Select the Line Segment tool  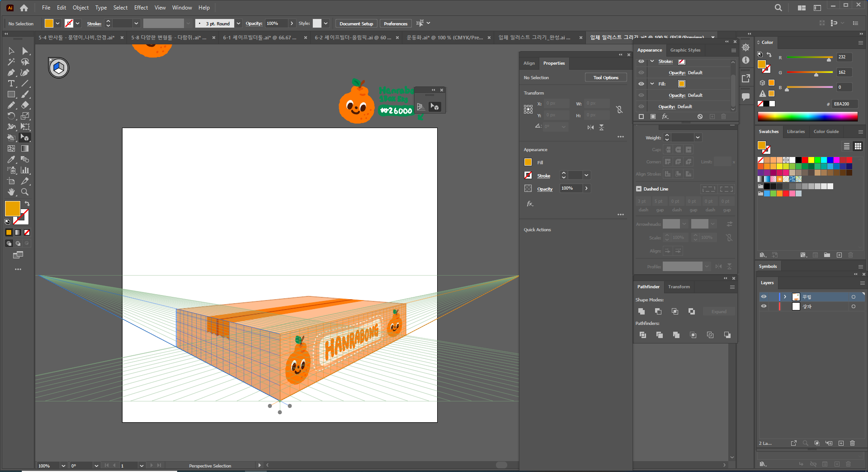(x=25, y=84)
